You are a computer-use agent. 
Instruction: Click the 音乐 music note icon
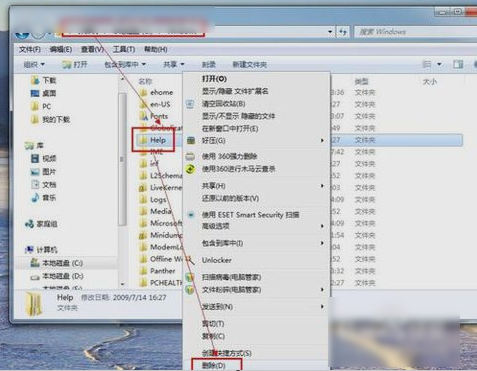pos(35,198)
